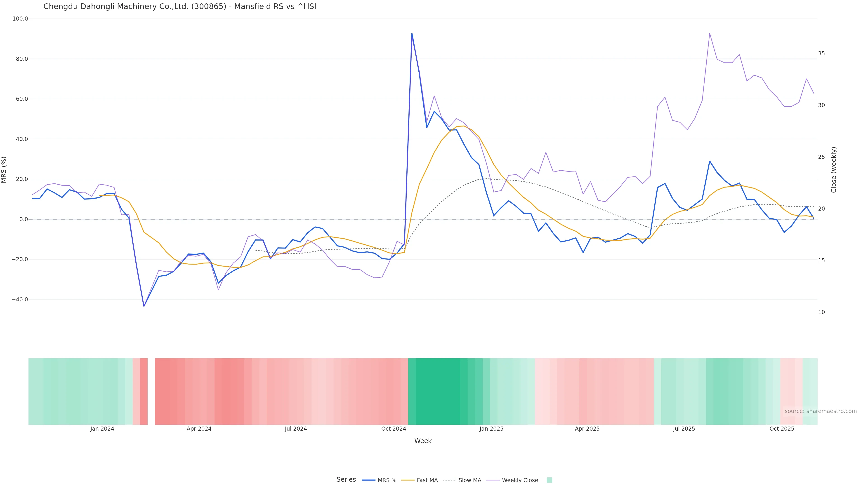Click the Oct 2024 x-axis label

click(x=394, y=429)
